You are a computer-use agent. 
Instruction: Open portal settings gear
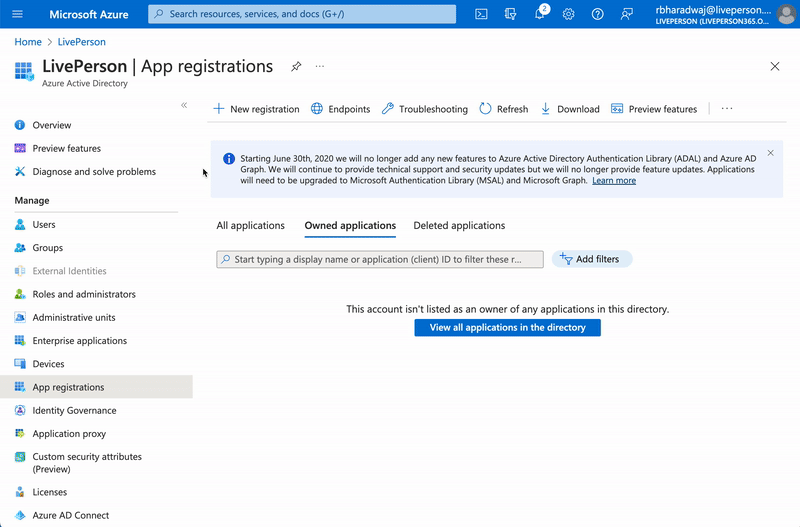pyautogui.click(x=568, y=14)
